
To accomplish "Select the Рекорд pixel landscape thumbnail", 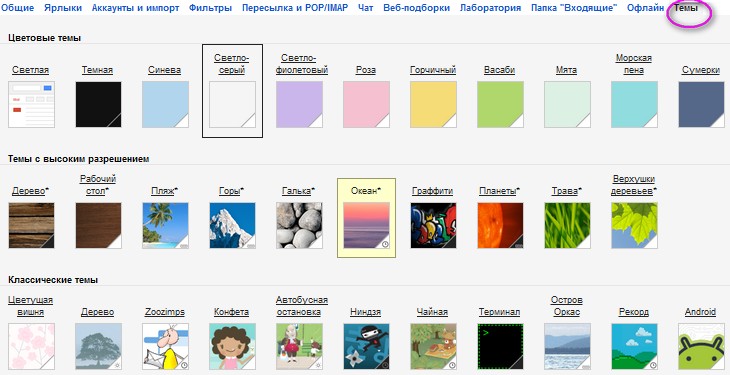I will coord(635,347).
